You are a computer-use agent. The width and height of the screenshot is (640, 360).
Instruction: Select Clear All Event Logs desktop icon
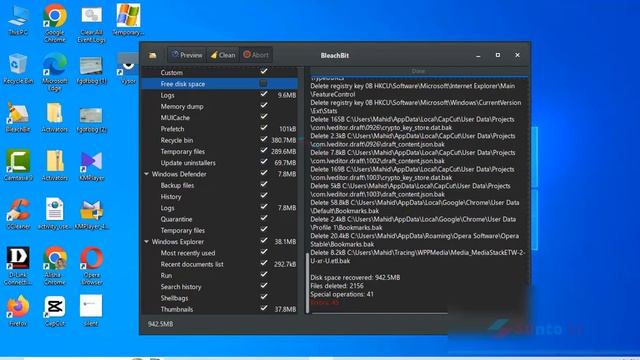91,24
